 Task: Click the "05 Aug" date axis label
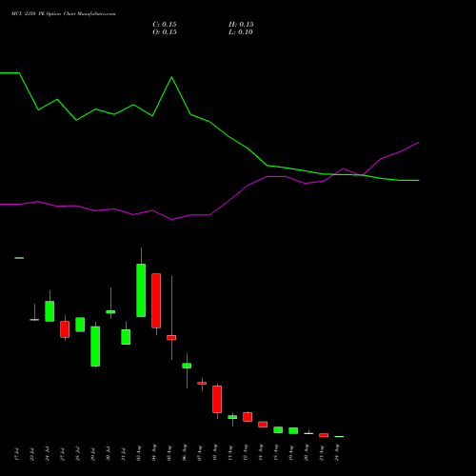coord(169,453)
